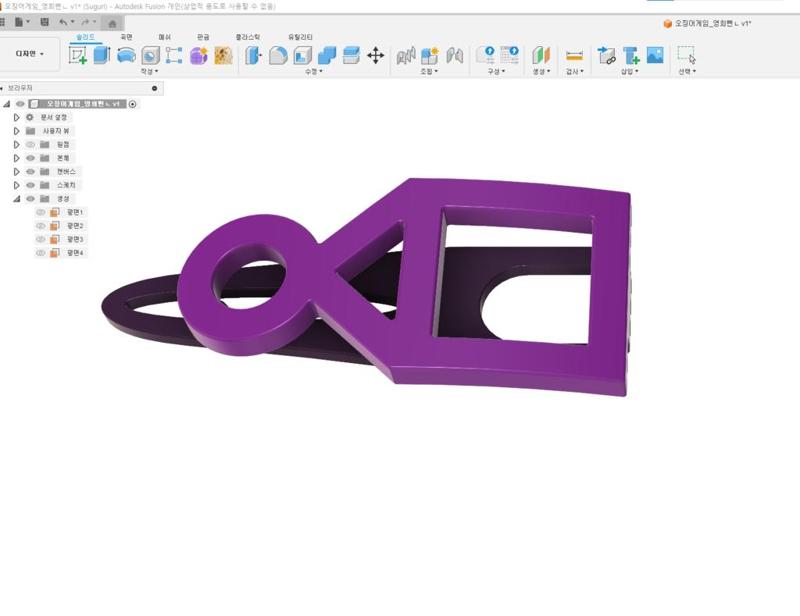Click the Insert Derive link icon
800x616 pixels.
click(606, 55)
